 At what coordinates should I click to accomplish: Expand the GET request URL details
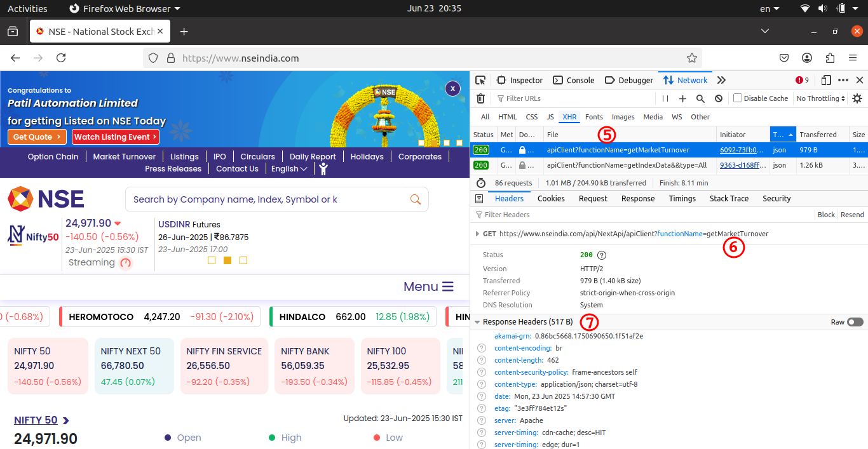(477, 234)
